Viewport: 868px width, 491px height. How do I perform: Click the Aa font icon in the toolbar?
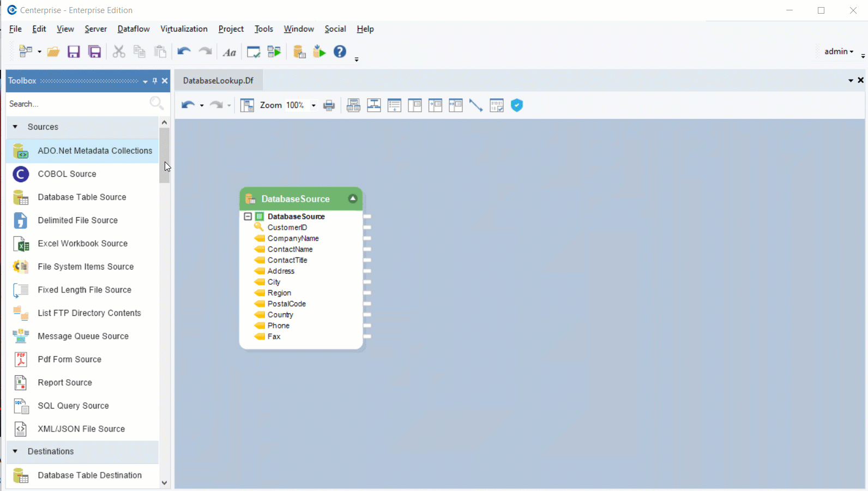[x=230, y=52]
